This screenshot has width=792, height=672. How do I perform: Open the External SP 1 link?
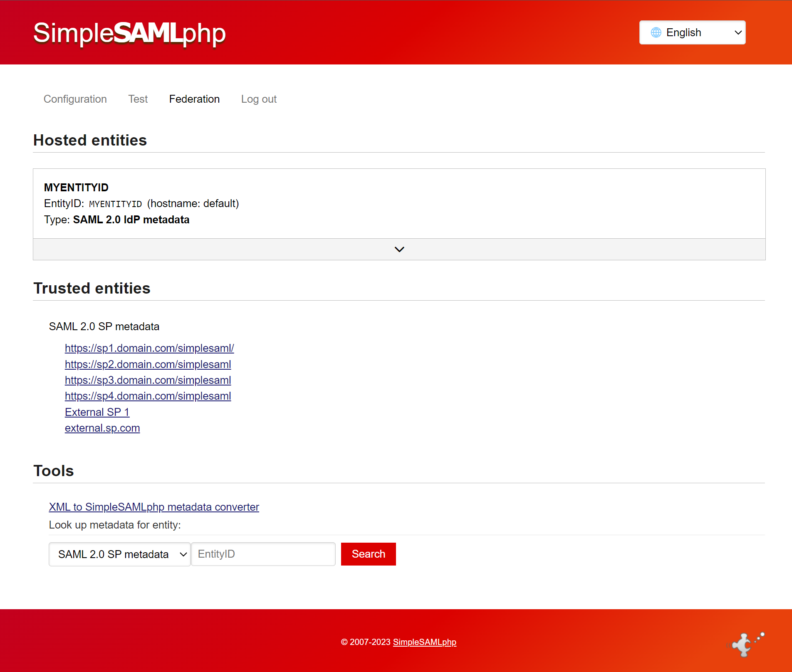(97, 412)
